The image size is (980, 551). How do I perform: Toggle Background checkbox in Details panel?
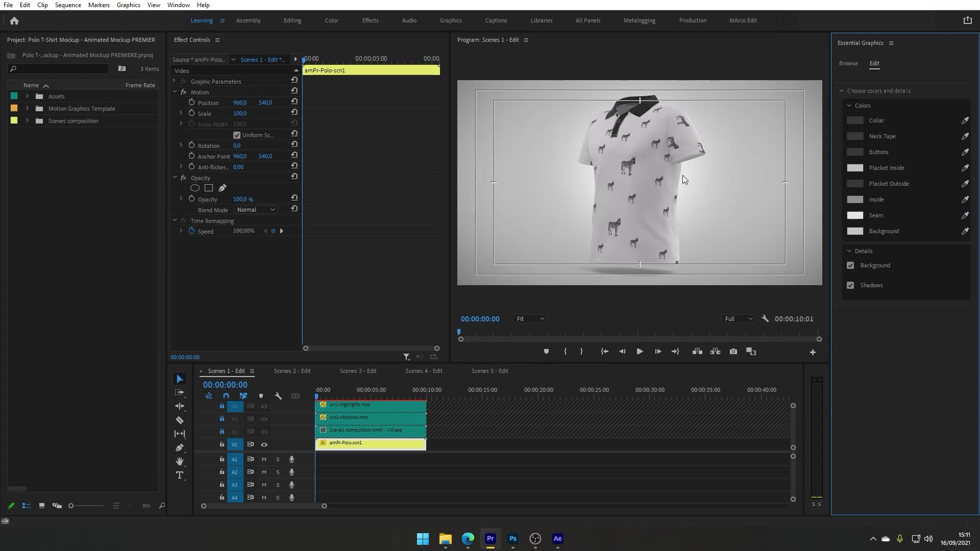[850, 265]
